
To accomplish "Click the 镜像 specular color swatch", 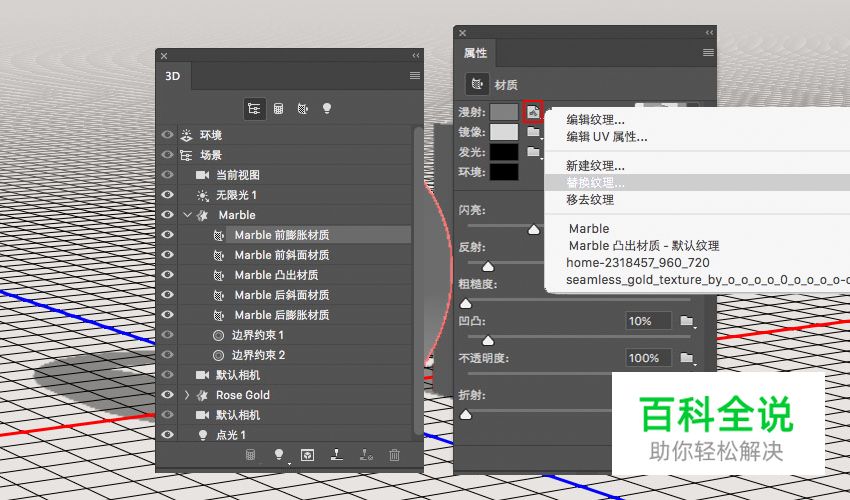I will pos(504,132).
